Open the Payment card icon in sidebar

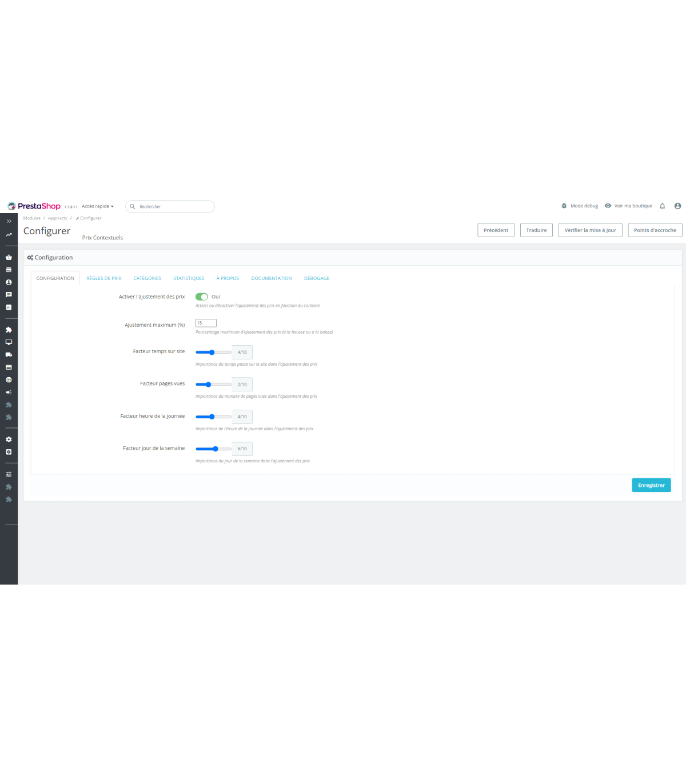pos(9,367)
